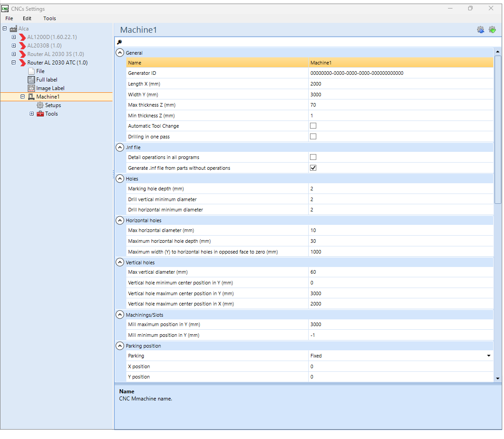Collapse the Router AL 2030 ATC node
Image resolution: width=504 pixels, height=439 pixels.
13,63
